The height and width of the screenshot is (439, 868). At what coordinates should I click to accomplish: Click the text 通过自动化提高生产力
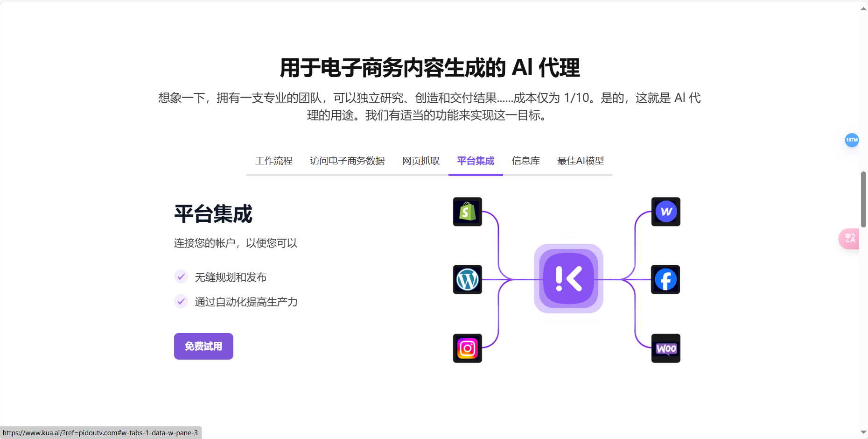tap(246, 302)
